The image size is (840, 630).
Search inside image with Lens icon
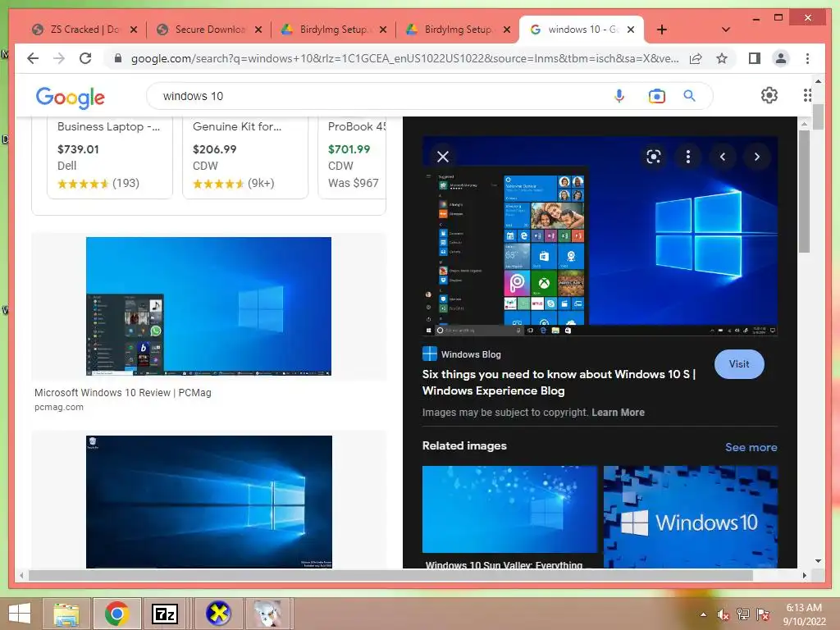point(653,157)
